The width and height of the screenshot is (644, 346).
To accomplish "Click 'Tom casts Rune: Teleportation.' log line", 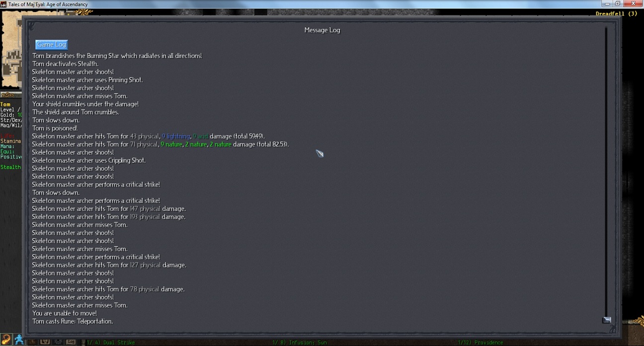I will [x=73, y=321].
